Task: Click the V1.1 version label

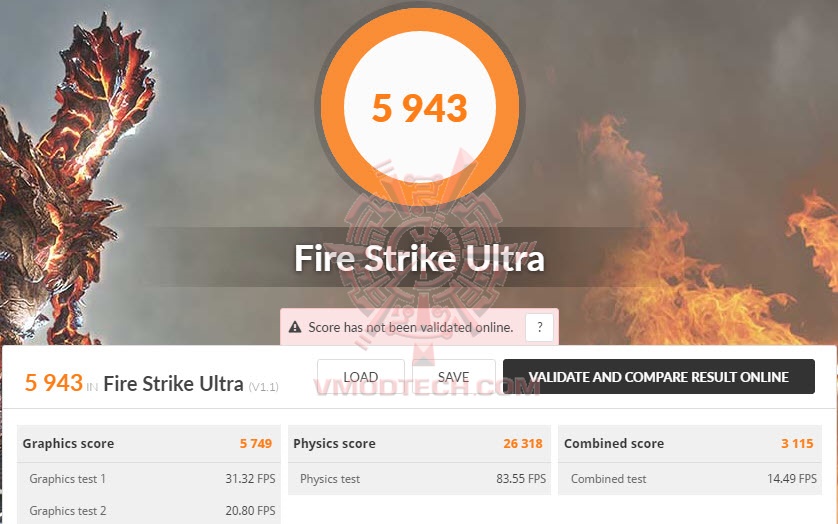Action: coord(263,387)
